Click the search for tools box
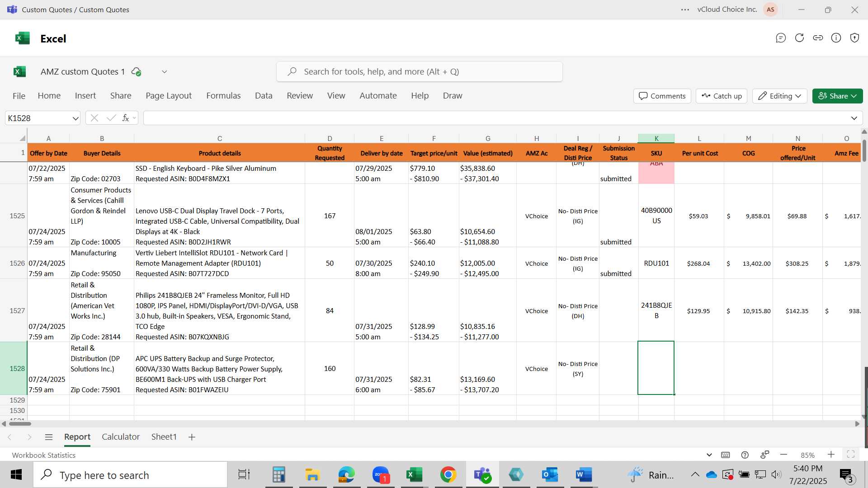The image size is (868, 488). (419, 72)
